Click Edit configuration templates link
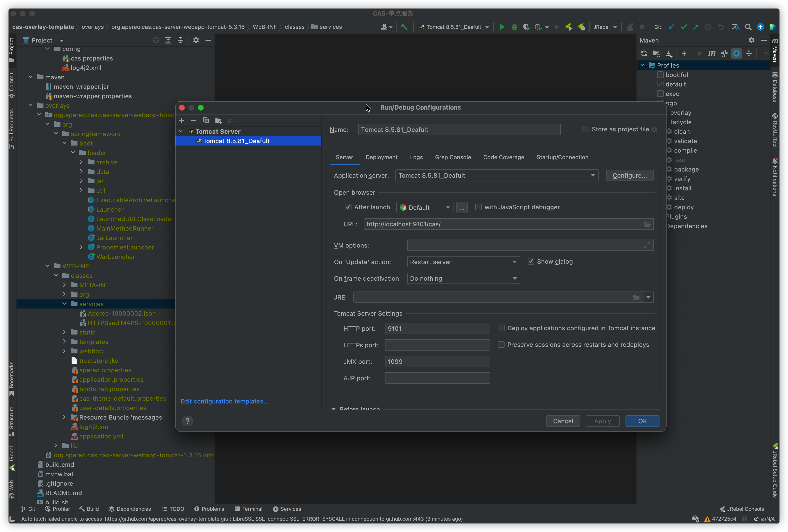 pyautogui.click(x=224, y=401)
